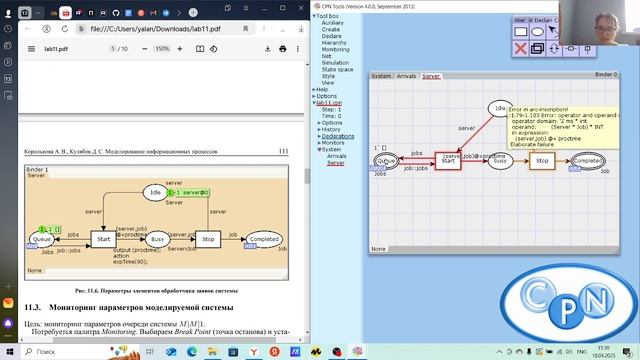Image resolution: width=640 pixels, height=360 pixels.
Task: Select the clone element tool in palette
Action: 538,49
